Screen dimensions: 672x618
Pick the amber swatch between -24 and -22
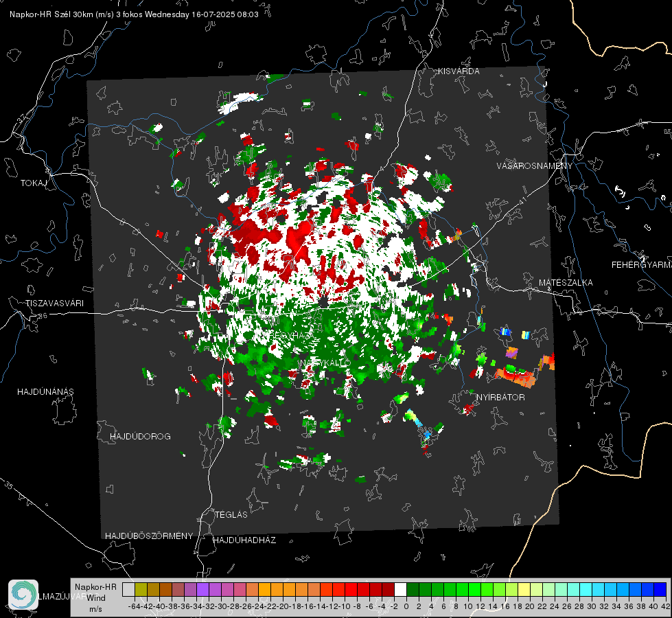click(x=264, y=589)
